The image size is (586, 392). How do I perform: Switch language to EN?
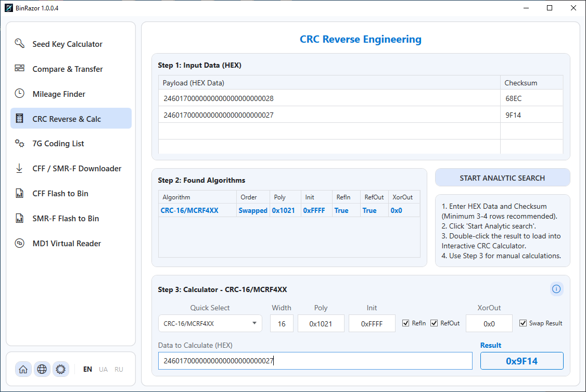87,369
